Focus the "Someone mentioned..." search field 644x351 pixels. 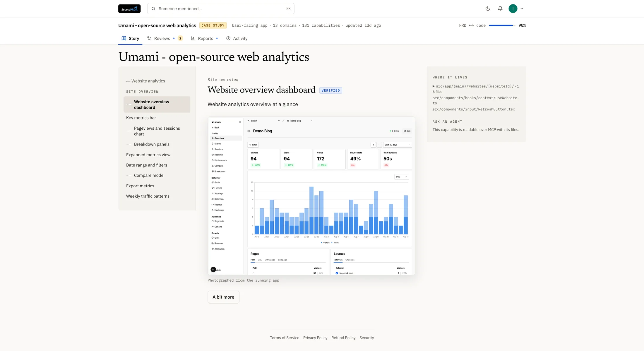221,9
